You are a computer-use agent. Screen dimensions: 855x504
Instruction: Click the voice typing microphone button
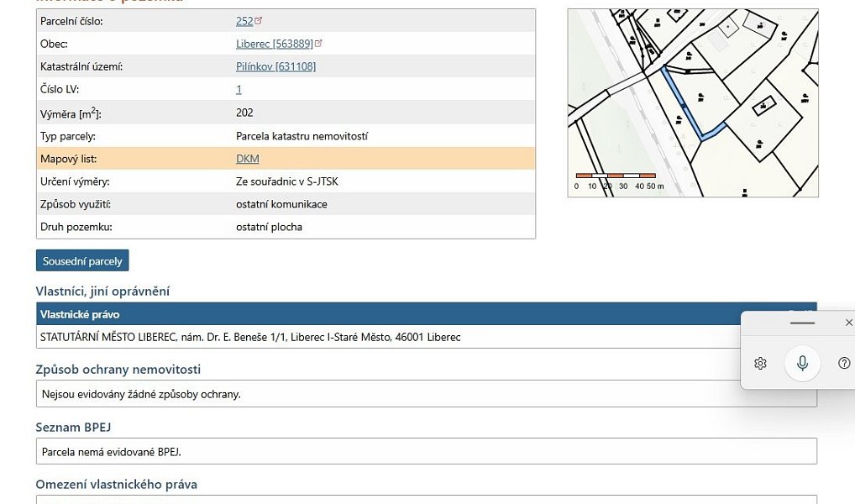click(802, 363)
